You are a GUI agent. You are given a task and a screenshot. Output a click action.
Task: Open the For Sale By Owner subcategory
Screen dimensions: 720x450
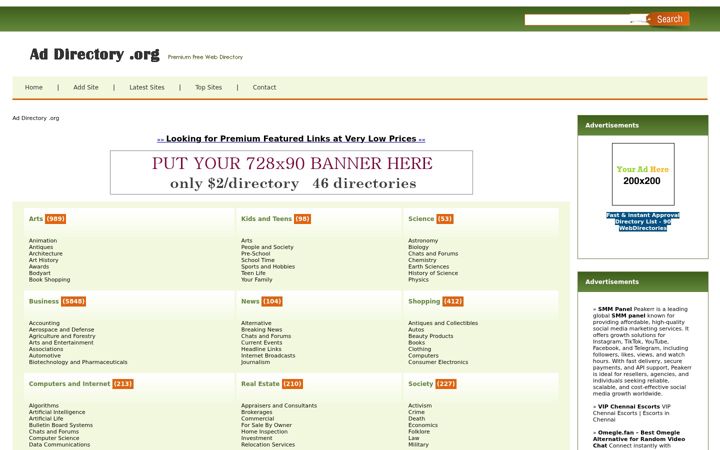[266, 425]
